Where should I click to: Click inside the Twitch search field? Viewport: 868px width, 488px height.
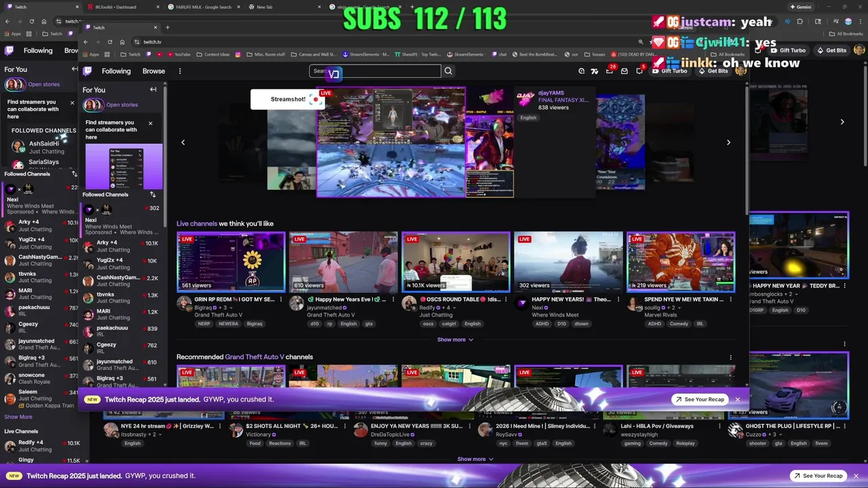(x=375, y=71)
